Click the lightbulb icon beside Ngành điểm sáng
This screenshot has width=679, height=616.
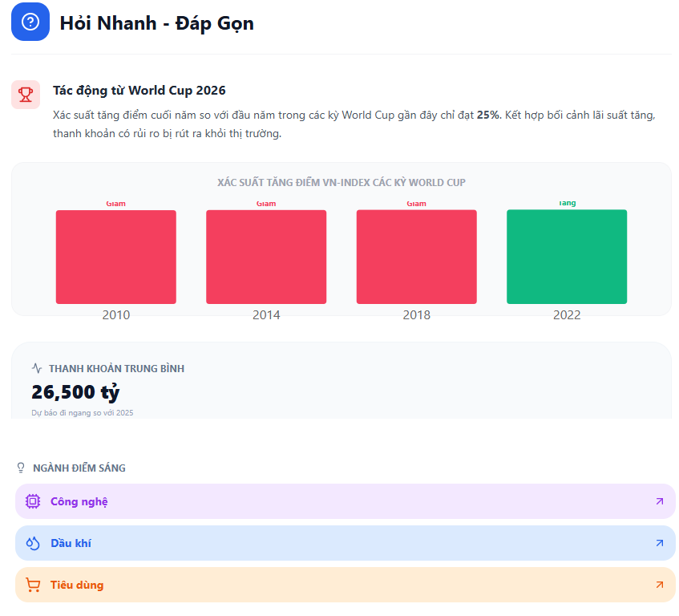[22, 468]
